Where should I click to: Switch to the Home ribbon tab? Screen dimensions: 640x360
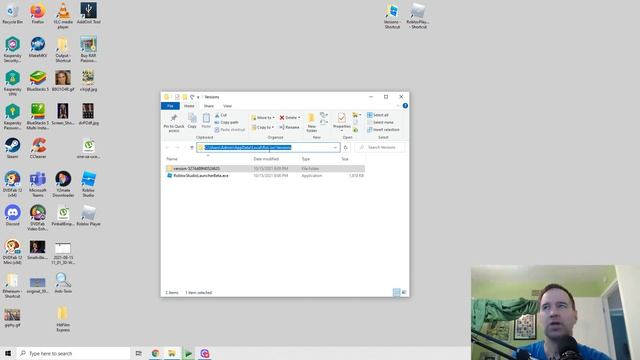point(189,106)
